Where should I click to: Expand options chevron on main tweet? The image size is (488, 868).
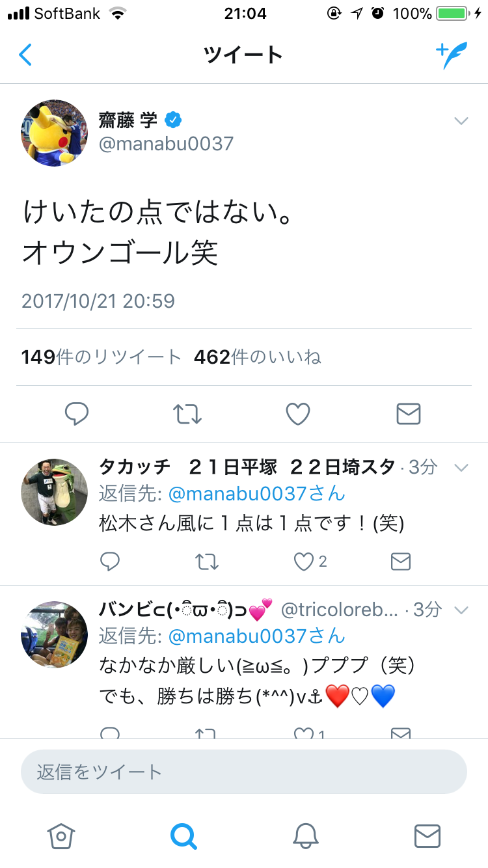click(x=461, y=121)
